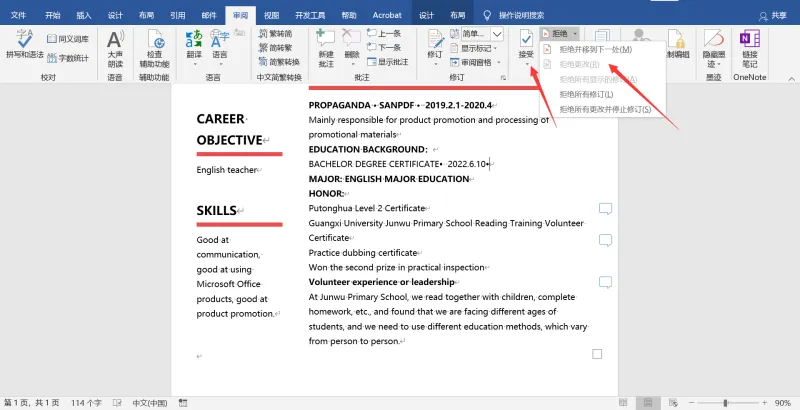Screen dimensions: 800x410
Task: Switch to print layout view
Action: (648, 403)
